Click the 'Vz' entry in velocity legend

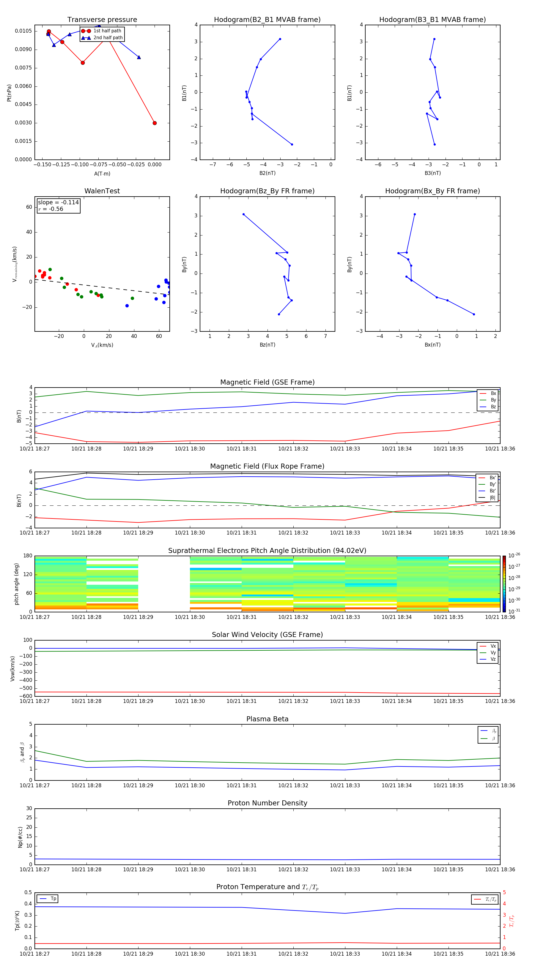coord(488,659)
